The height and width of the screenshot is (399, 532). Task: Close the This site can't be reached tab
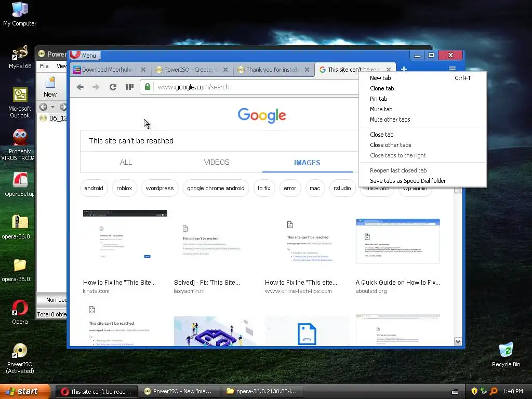click(389, 70)
